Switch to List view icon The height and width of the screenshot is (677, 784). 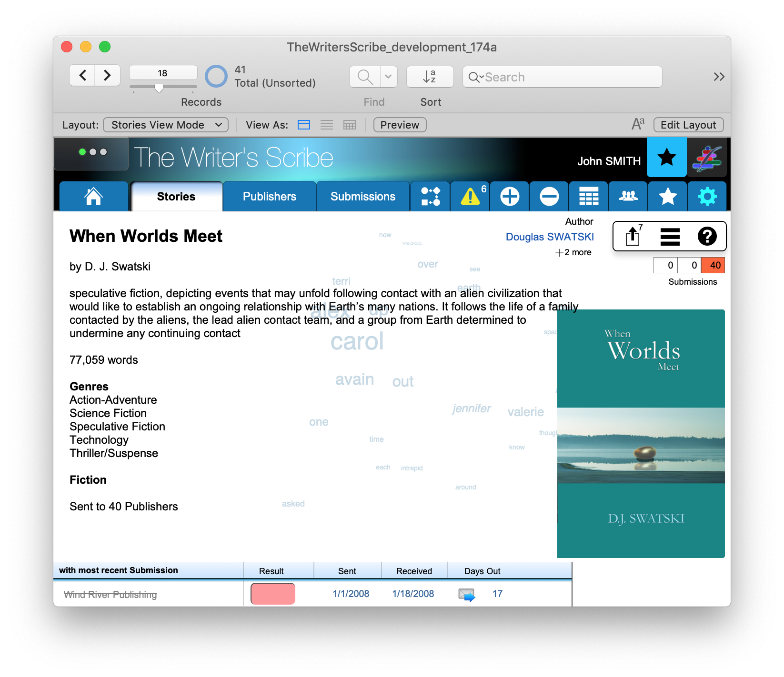[x=327, y=125]
